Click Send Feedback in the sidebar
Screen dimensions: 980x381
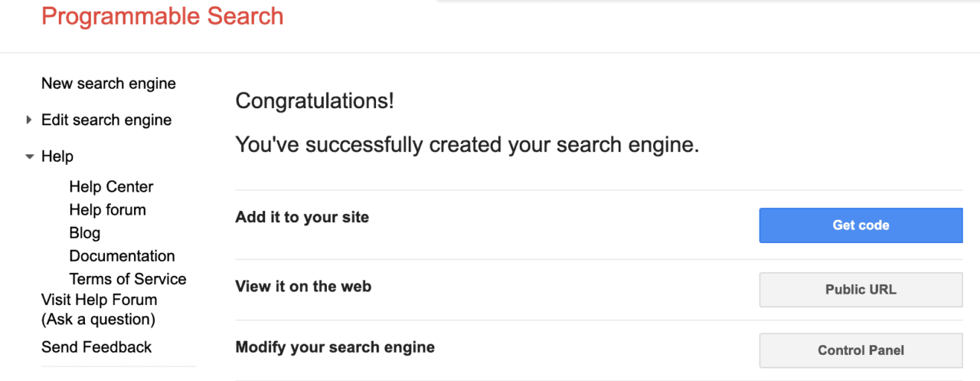click(96, 347)
